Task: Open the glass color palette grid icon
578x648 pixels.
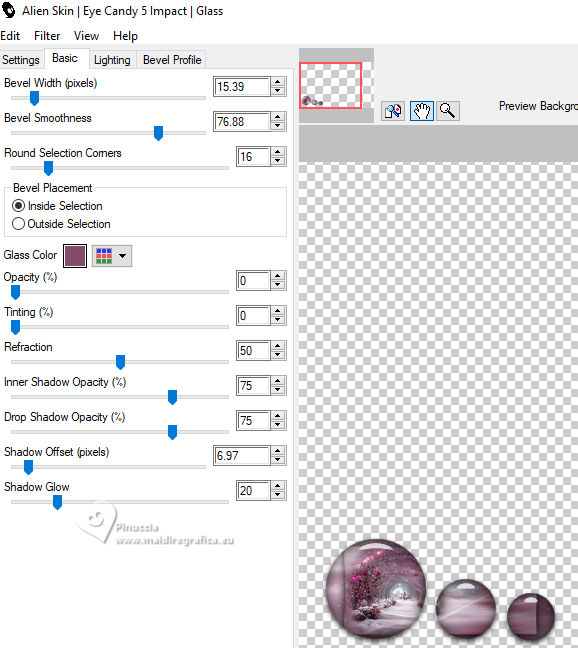Action: click(x=104, y=256)
